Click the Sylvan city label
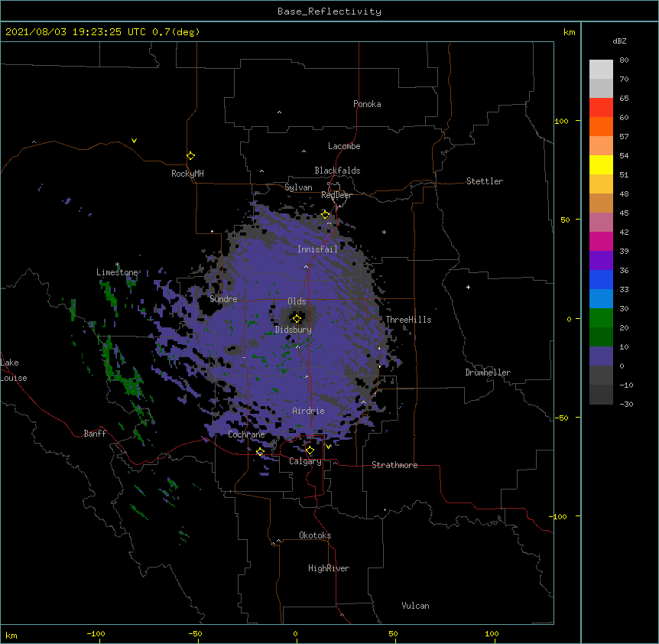Screen dimensions: 659x644 (298, 187)
